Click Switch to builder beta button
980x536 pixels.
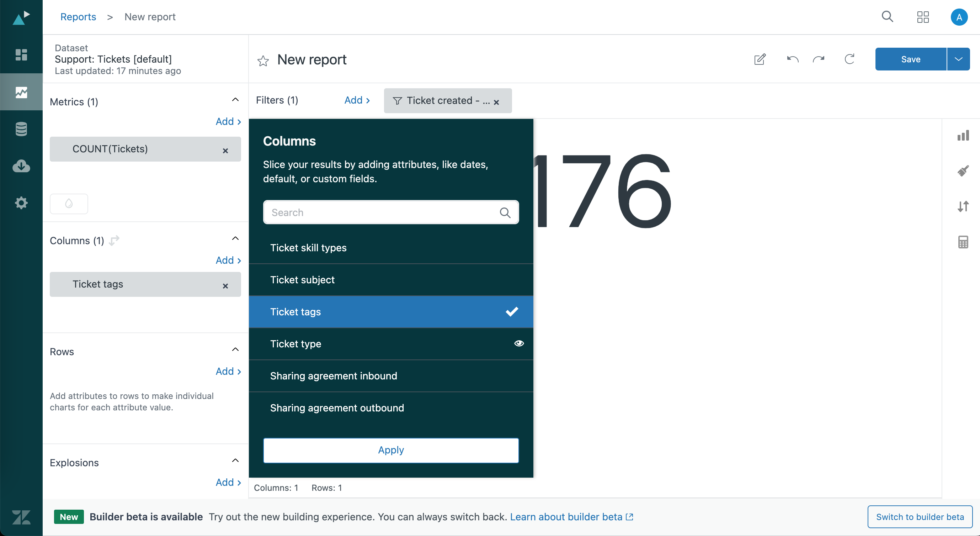pyautogui.click(x=920, y=517)
